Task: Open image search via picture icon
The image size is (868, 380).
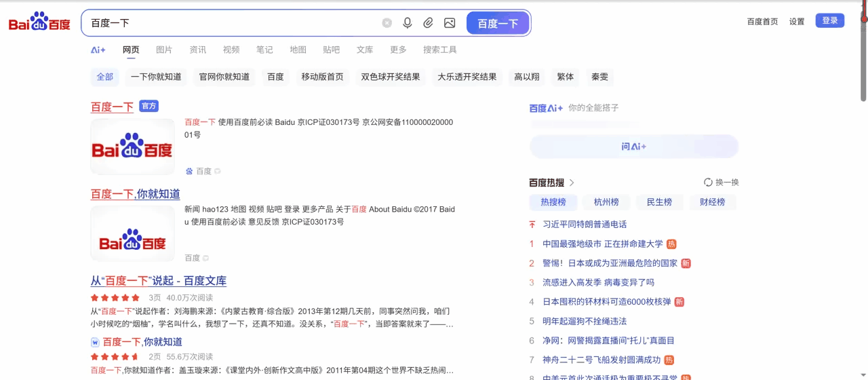Action: (x=450, y=23)
